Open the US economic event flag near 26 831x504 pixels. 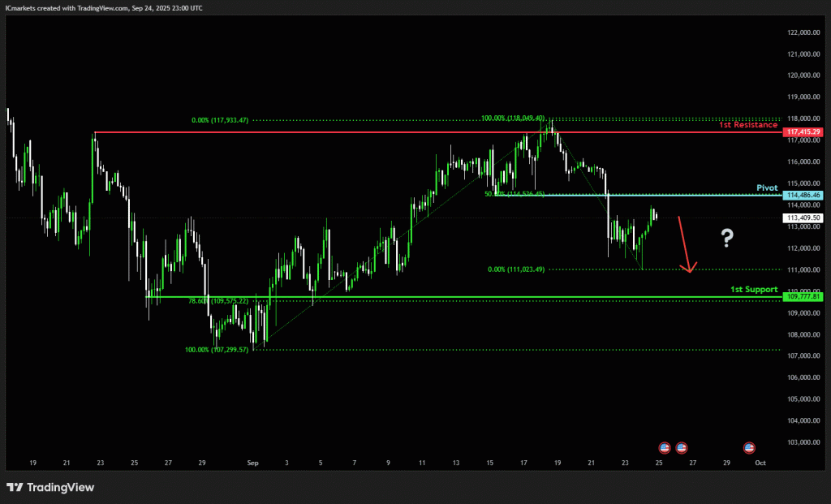point(682,447)
